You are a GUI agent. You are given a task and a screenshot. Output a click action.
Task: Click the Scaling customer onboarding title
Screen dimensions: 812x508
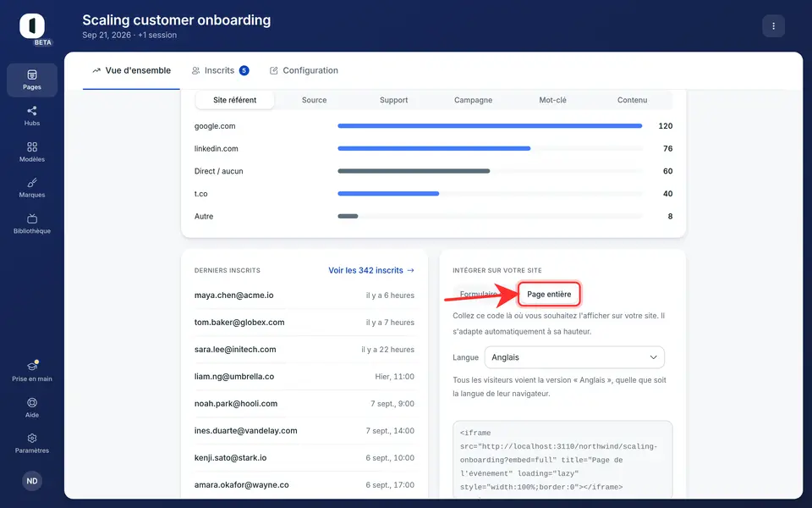click(x=177, y=20)
